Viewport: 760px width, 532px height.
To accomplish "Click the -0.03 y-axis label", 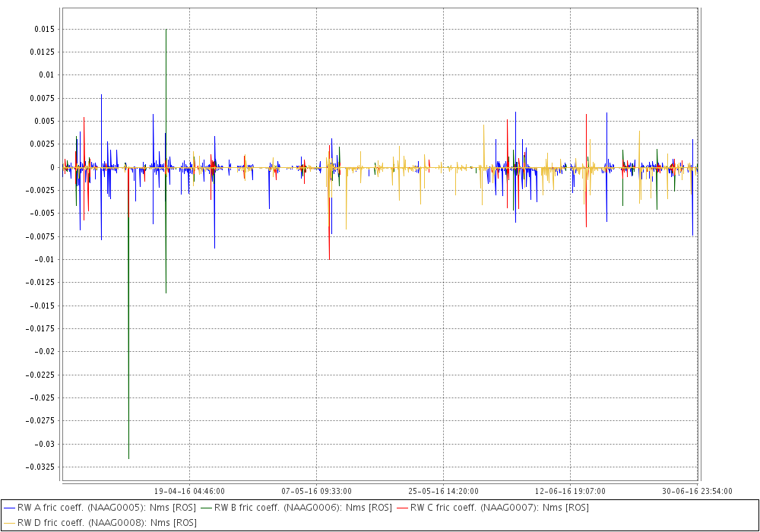I will (45, 444).
